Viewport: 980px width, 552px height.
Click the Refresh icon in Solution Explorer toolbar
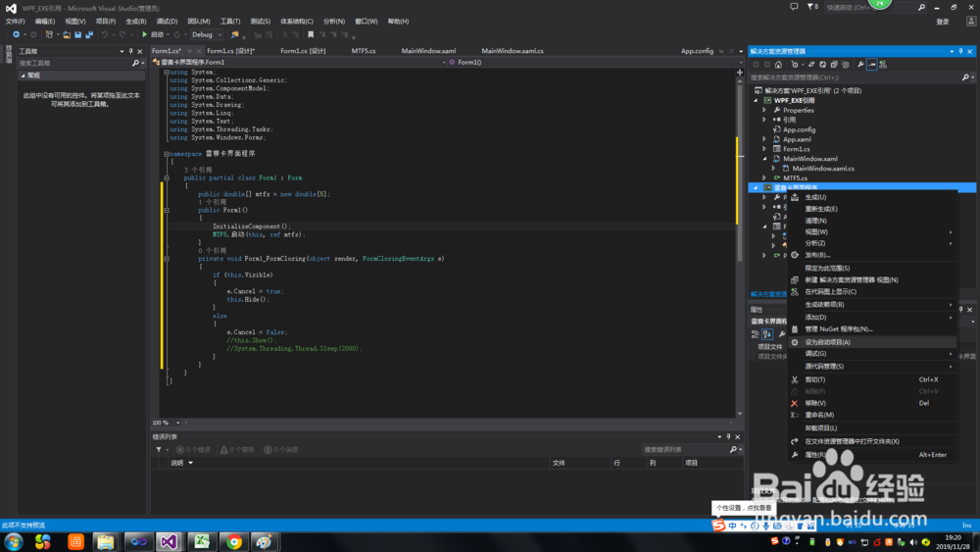coord(822,65)
